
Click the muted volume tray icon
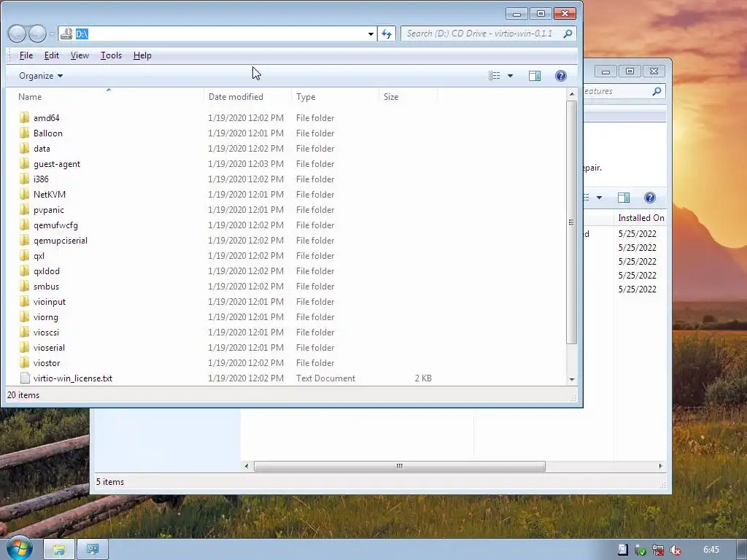[x=675, y=550]
